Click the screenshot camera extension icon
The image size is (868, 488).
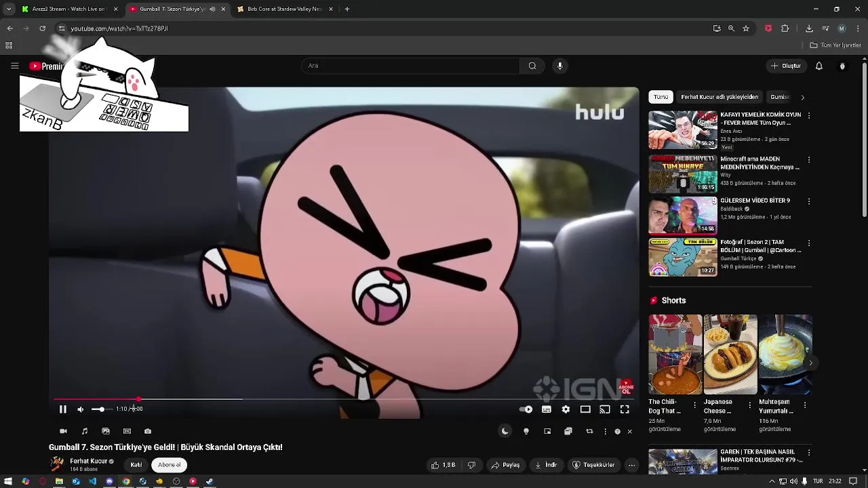(x=148, y=431)
